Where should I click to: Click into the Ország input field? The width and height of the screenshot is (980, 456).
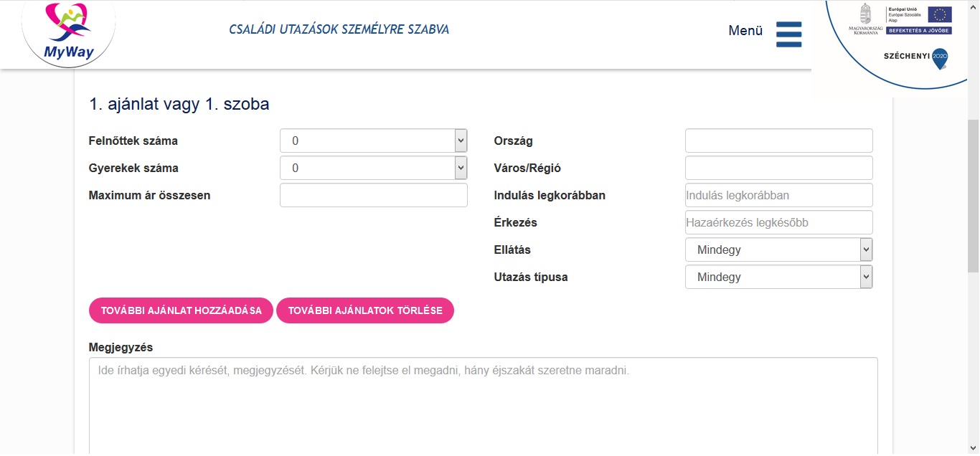(x=778, y=141)
